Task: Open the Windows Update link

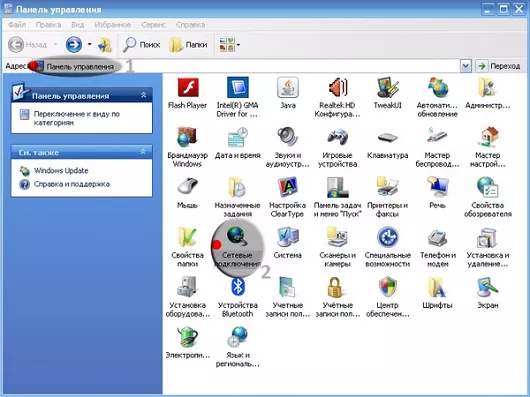Action: point(61,171)
